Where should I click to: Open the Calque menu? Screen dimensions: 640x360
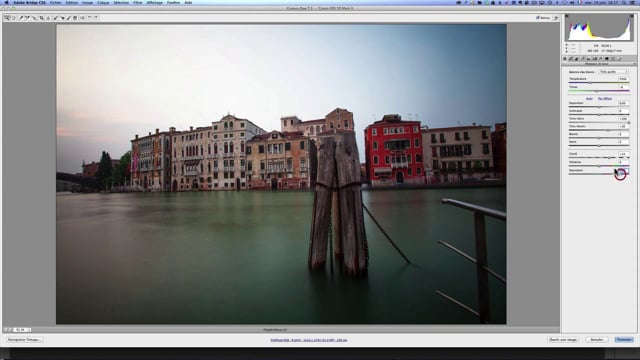click(x=103, y=2)
